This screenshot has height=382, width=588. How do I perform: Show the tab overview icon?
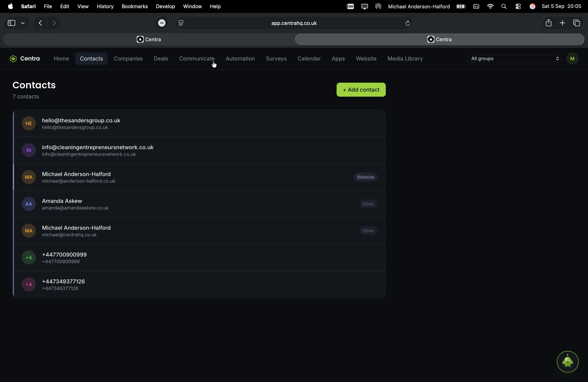pyautogui.click(x=577, y=23)
